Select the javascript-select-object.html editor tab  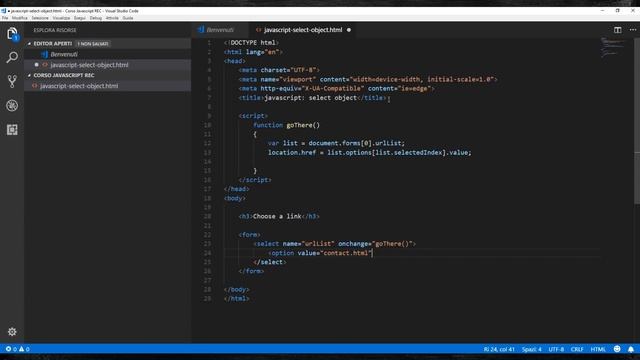coord(302,30)
